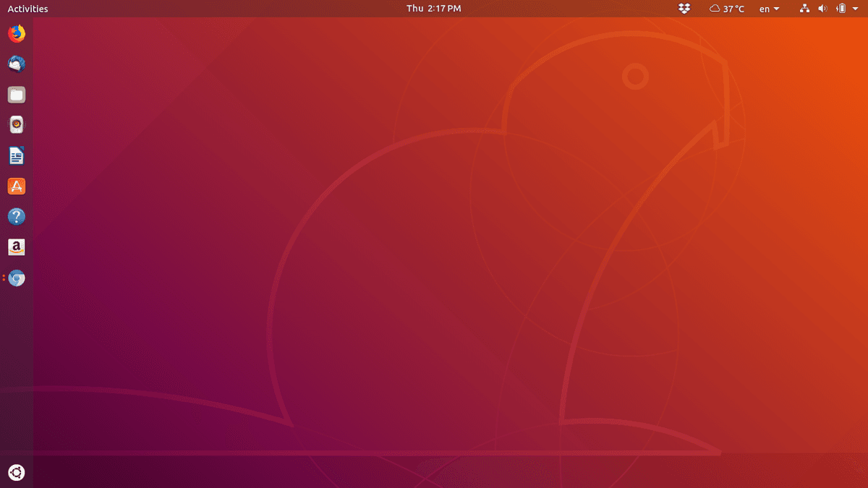Launch Thunderbird Mail from the dock
868x488 pixels.
17,64
